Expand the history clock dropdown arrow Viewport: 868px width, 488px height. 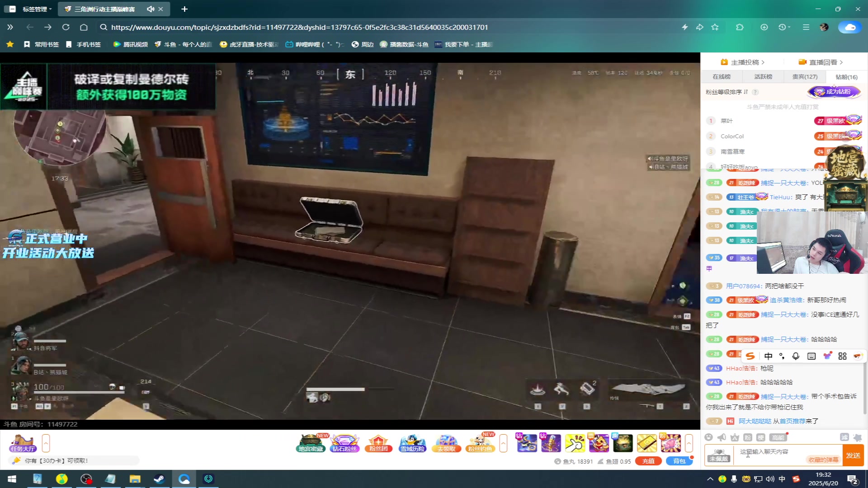789,27
